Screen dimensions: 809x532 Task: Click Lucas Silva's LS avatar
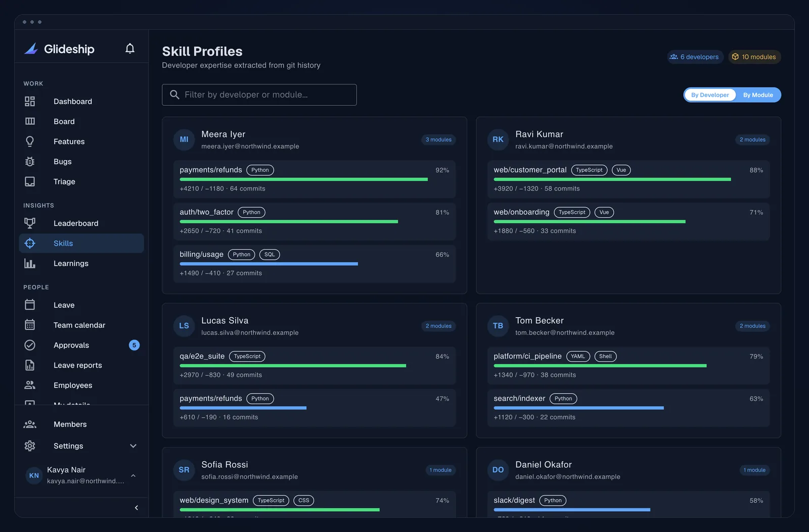[x=184, y=326]
